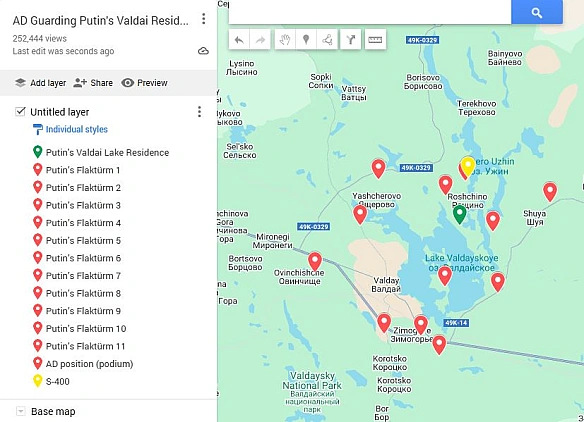Rename the Untitled layer title

pos(60,112)
